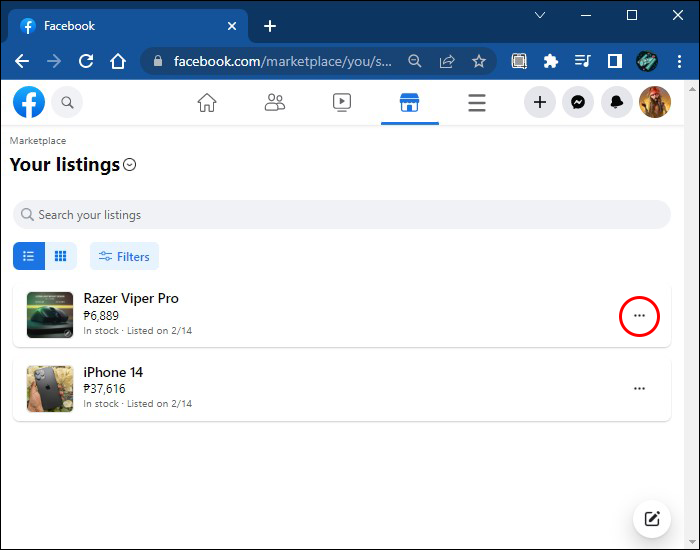
Task: Go forward in browser
Action: (54, 61)
